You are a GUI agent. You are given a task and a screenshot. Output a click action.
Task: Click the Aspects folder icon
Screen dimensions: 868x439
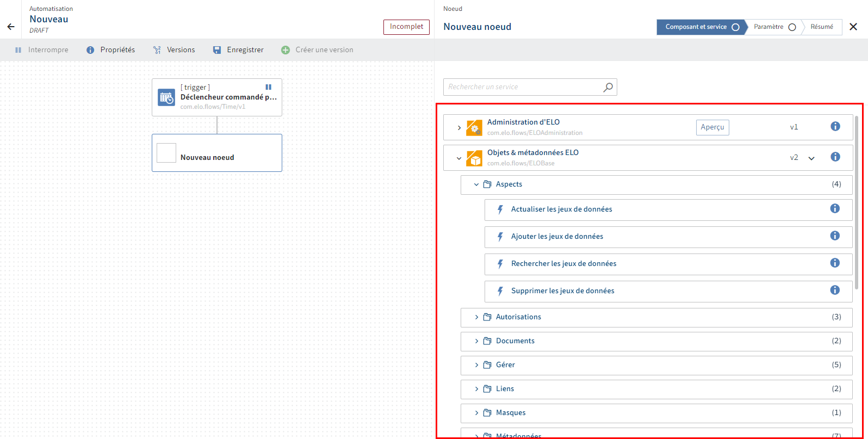[487, 184]
